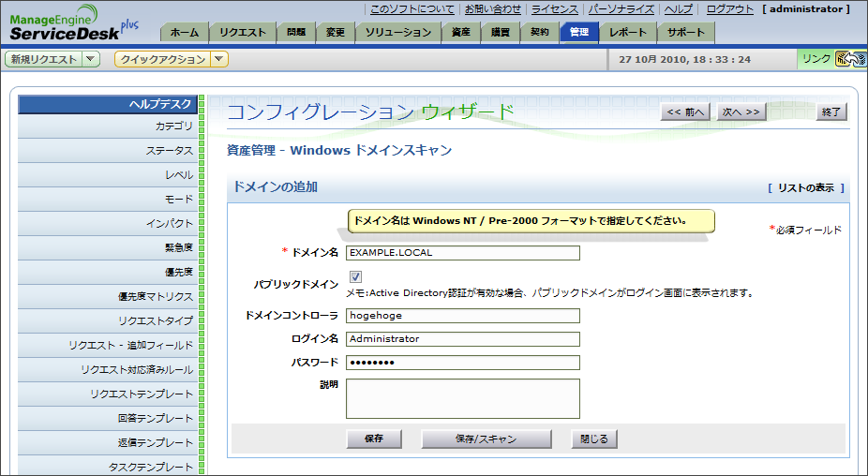Select リクエスト - 追加フィールド in sidebar
The height and width of the screenshot is (476, 868).
pyautogui.click(x=108, y=346)
